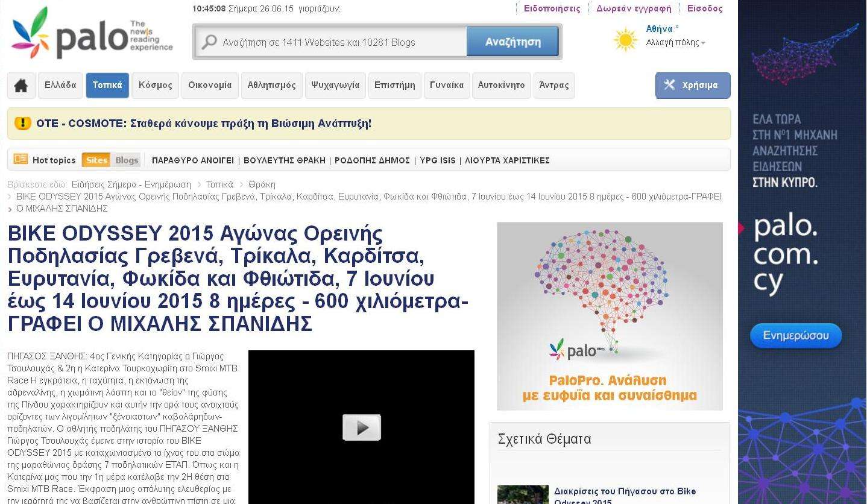The width and height of the screenshot is (867, 504).
Task: Go to Θράκη breadcrumb link
Action: coord(262,184)
